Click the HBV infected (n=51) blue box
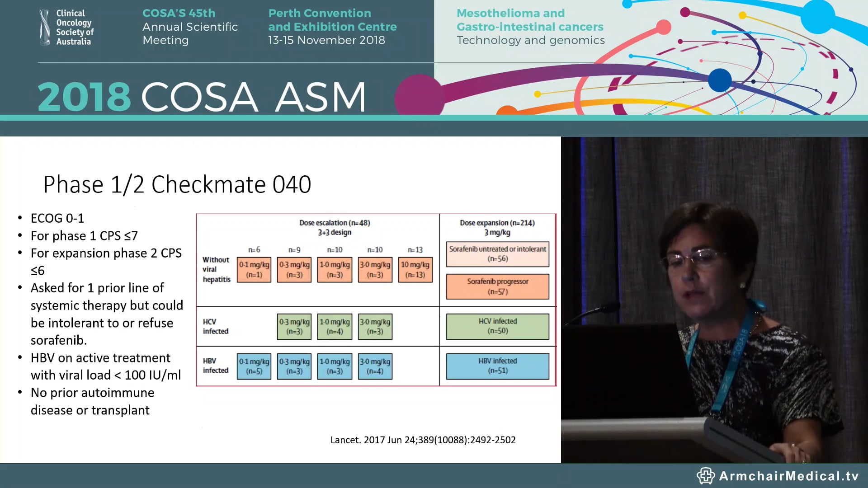The height and width of the screenshot is (488, 868). coord(497,366)
